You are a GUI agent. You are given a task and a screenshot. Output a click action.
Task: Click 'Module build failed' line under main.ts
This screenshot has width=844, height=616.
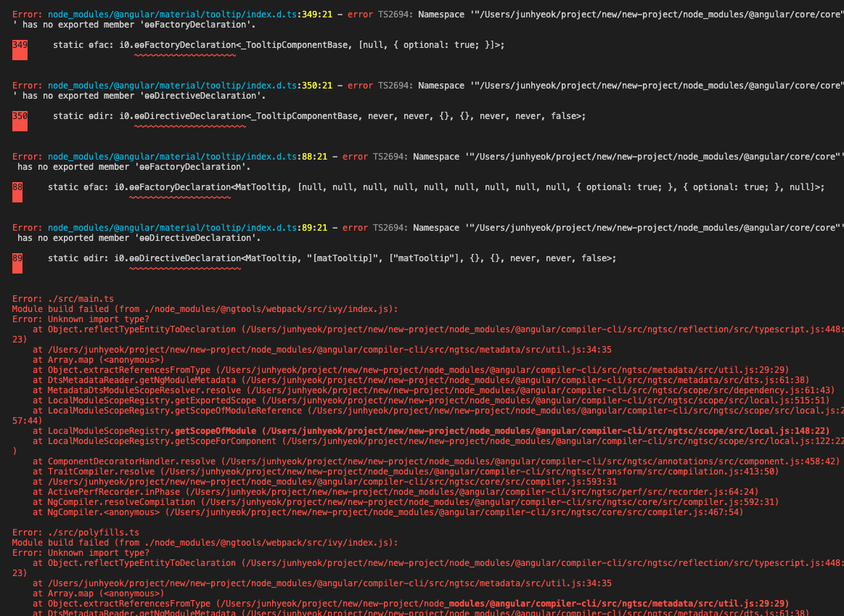coord(205,309)
